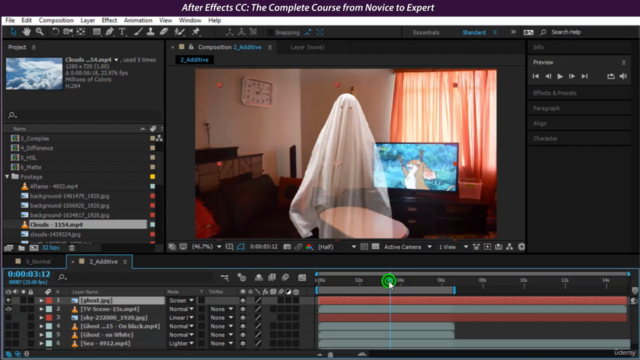This screenshot has height=360, width=640.
Task: Open the Animation menu
Action: pyautogui.click(x=138, y=20)
